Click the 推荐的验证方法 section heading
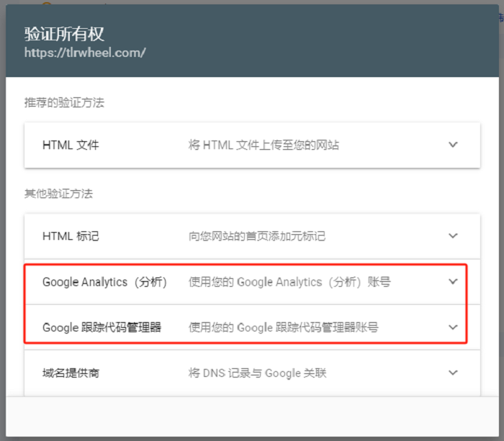The image size is (504, 441). [64, 102]
